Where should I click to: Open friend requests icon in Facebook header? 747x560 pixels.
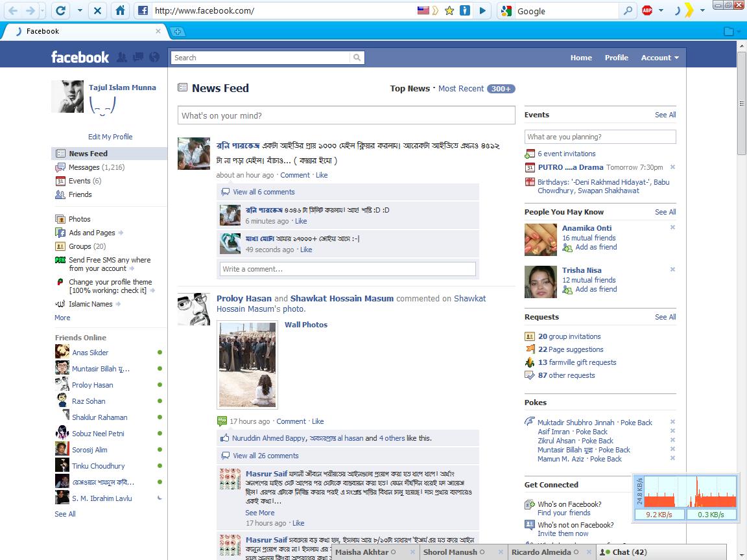coord(122,57)
